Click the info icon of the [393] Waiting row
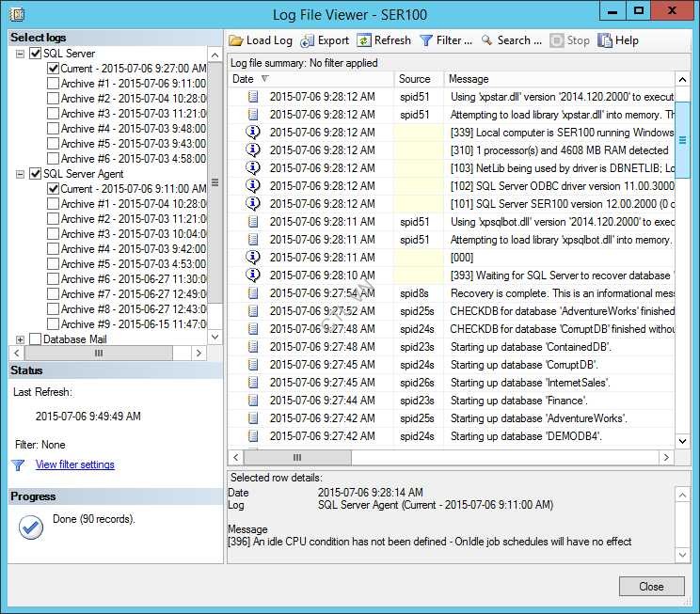700x614 pixels. (253, 275)
